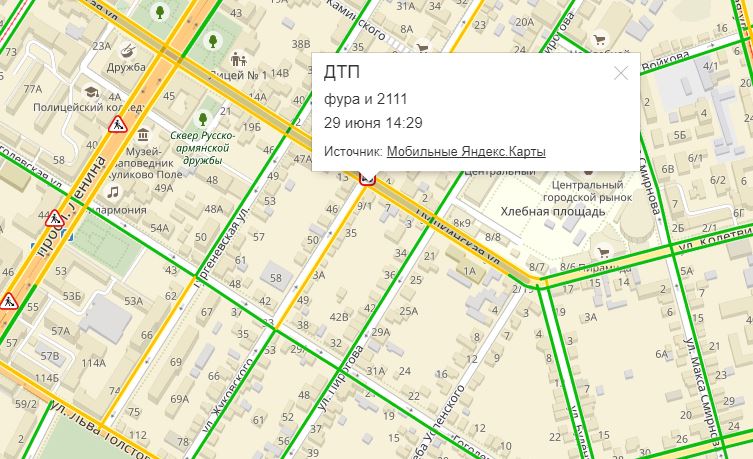
Task: Click the Дружба restaurant icon
Action: (127, 51)
